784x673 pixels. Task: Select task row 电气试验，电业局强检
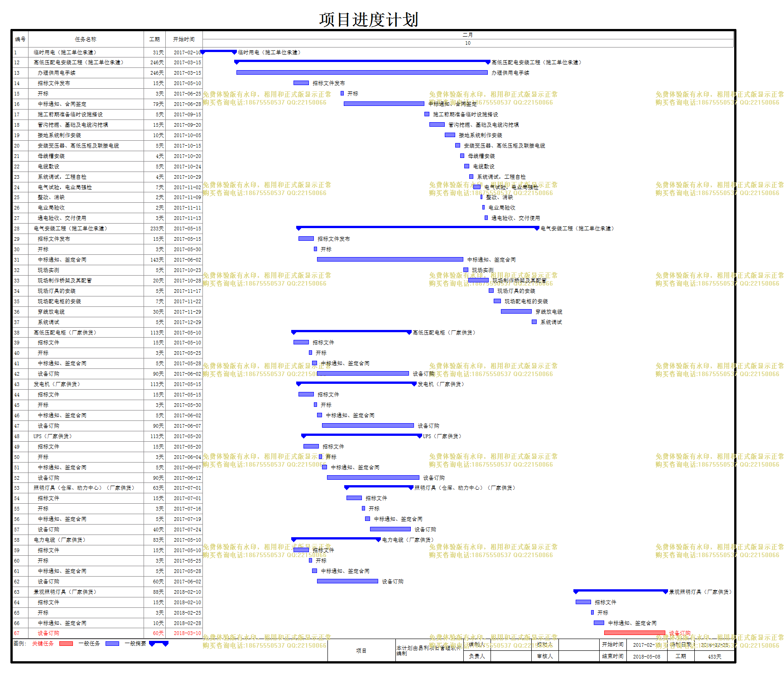pos(107,187)
